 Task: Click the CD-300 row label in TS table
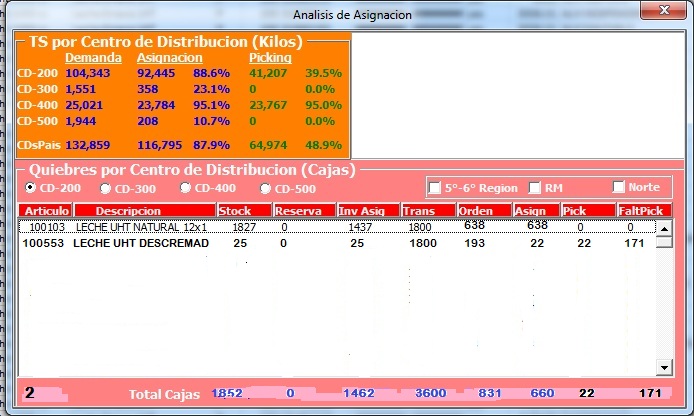click(x=37, y=89)
